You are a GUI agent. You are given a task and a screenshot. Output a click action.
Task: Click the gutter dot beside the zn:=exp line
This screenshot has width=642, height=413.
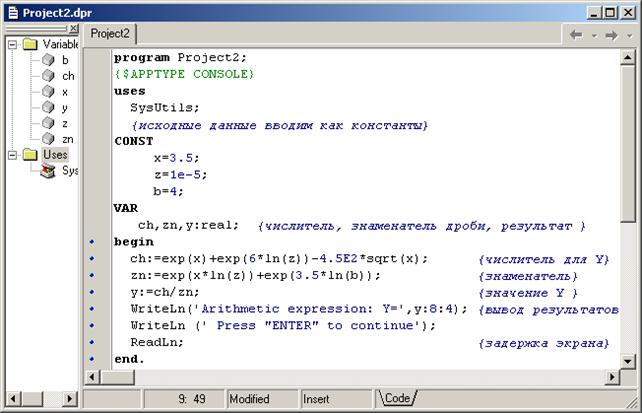(92, 275)
